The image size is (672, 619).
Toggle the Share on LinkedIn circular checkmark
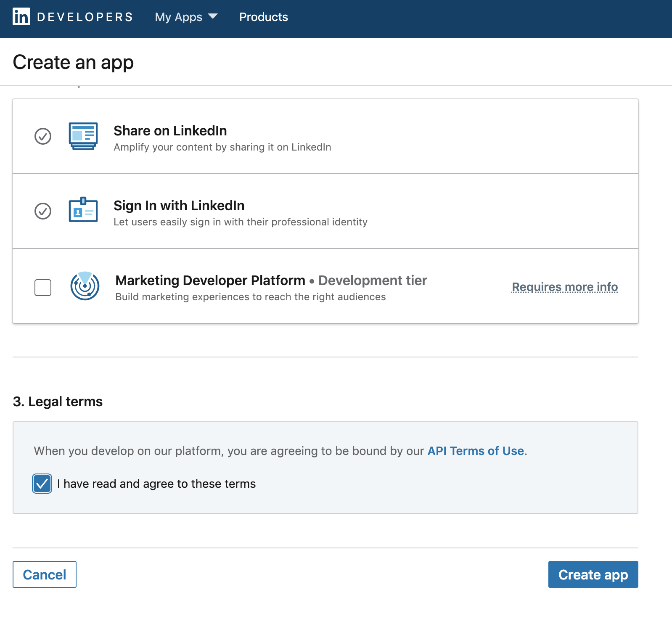43,136
